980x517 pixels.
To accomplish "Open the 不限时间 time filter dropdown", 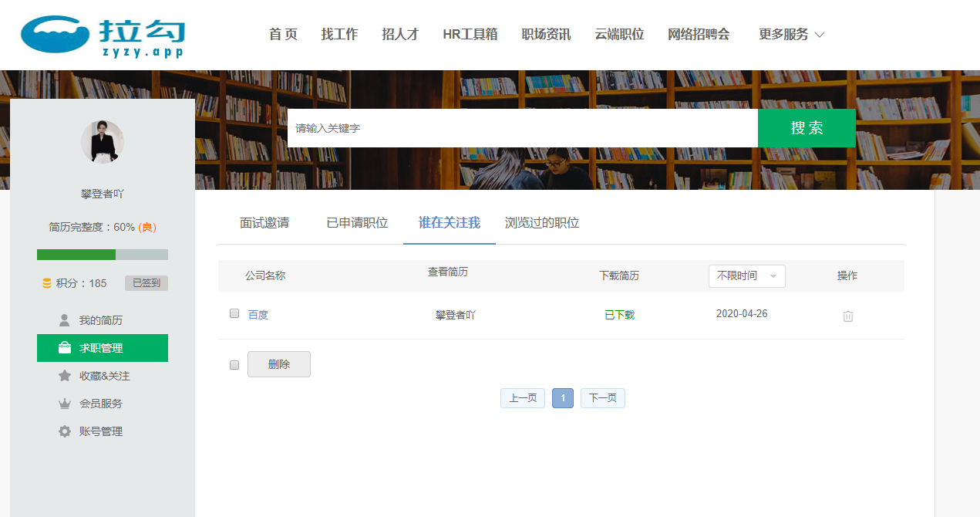I will (x=746, y=276).
